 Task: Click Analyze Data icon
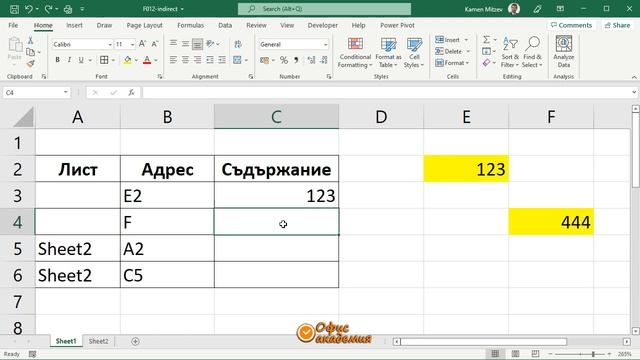pos(564,52)
